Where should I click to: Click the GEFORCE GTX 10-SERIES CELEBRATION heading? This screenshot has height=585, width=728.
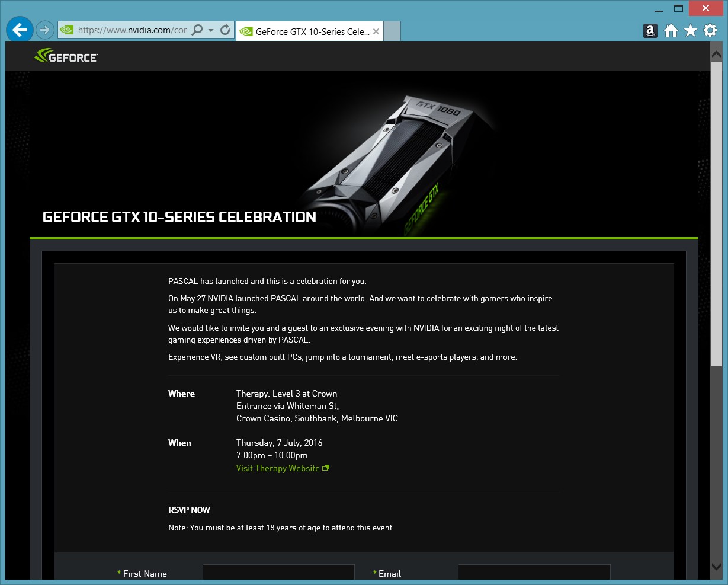click(x=179, y=217)
